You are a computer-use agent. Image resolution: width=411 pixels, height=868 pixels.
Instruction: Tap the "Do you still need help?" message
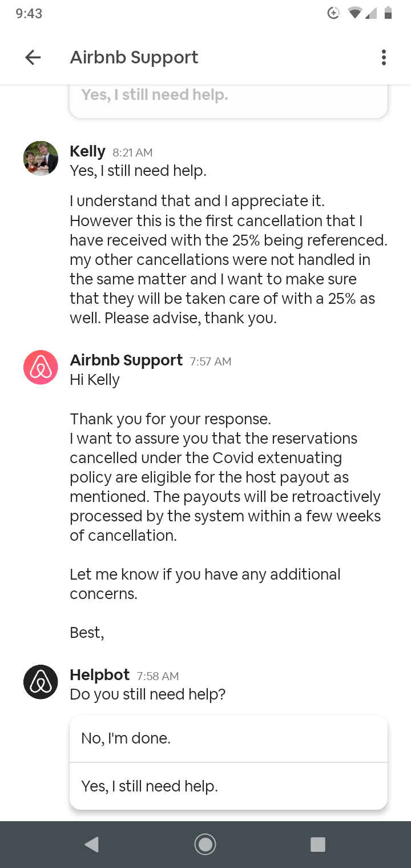pyautogui.click(x=148, y=694)
